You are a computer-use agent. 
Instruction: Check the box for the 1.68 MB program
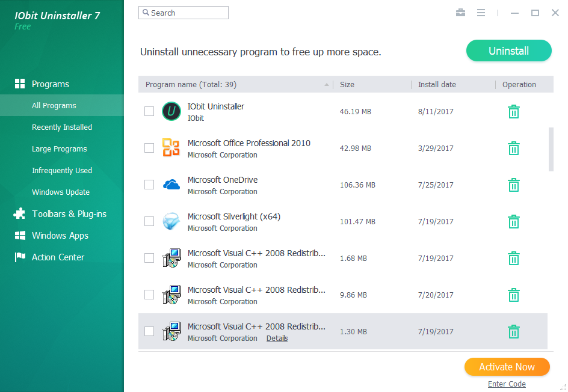point(149,258)
